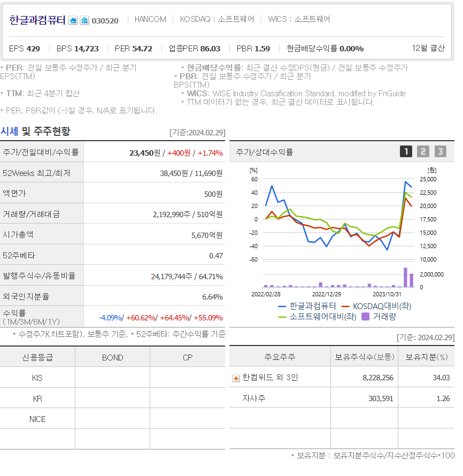The image size is (463, 476).
Task: Select the 52주베타 0.47 value
Action: (x=215, y=256)
